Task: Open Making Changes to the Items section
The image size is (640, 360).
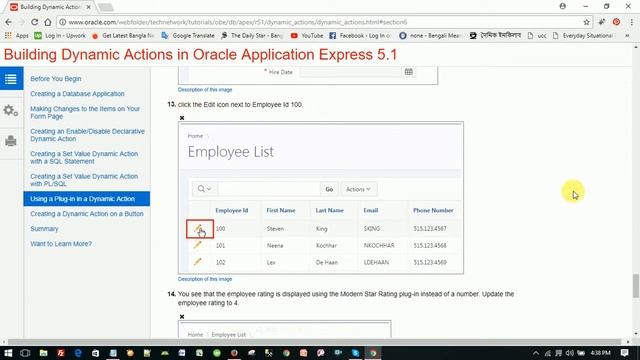Action: point(85,113)
